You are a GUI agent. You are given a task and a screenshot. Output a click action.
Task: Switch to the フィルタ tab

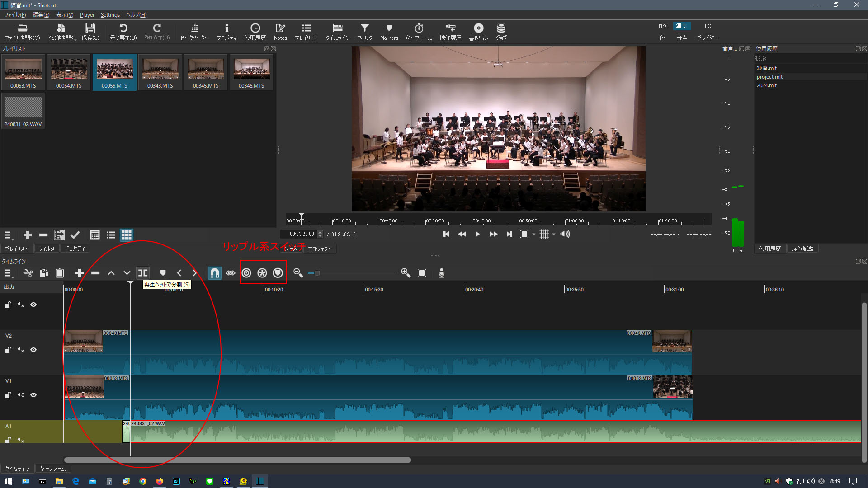tap(47, 249)
